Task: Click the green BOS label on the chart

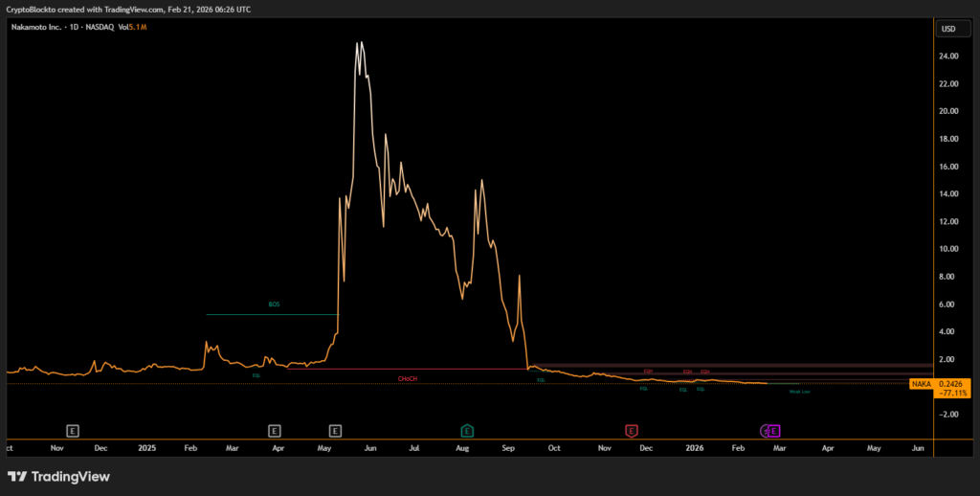Action: point(274,304)
